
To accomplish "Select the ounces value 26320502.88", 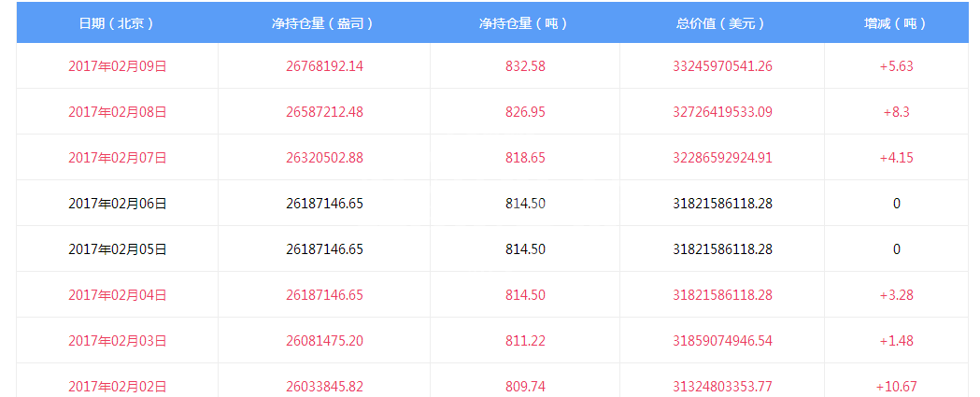I will [x=324, y=158].
